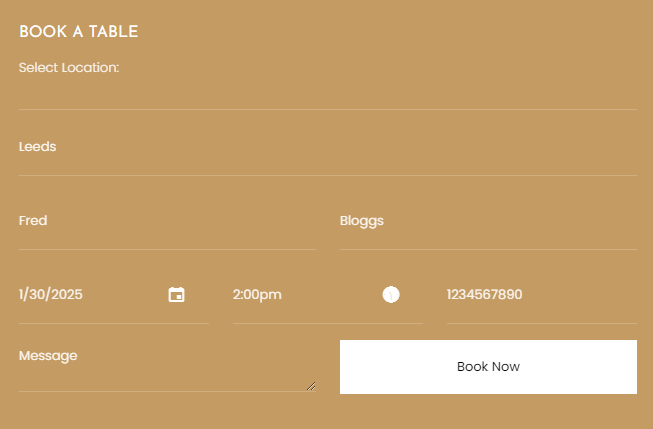Click the empty field under Select Location
The image size is (653, 429).
(328, 95)
